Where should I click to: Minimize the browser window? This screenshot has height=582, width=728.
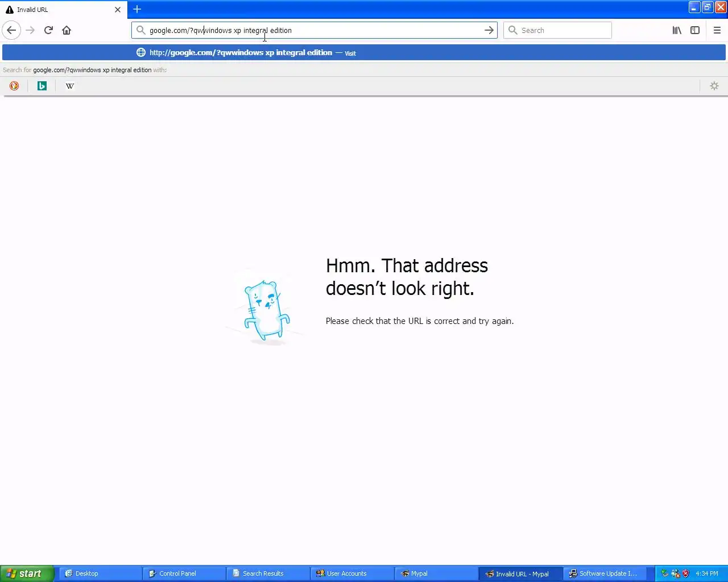click(x=694, y=7)
